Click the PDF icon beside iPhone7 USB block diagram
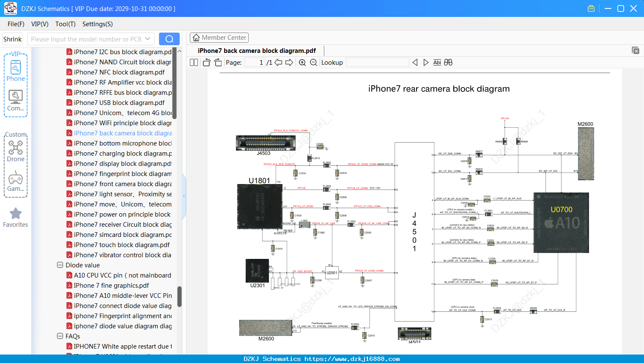644x363 pixels. (69, 103)
